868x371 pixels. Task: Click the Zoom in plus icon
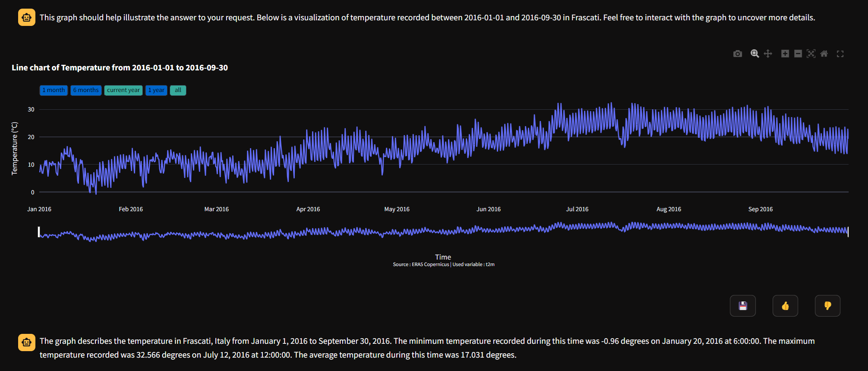point(785,54)
